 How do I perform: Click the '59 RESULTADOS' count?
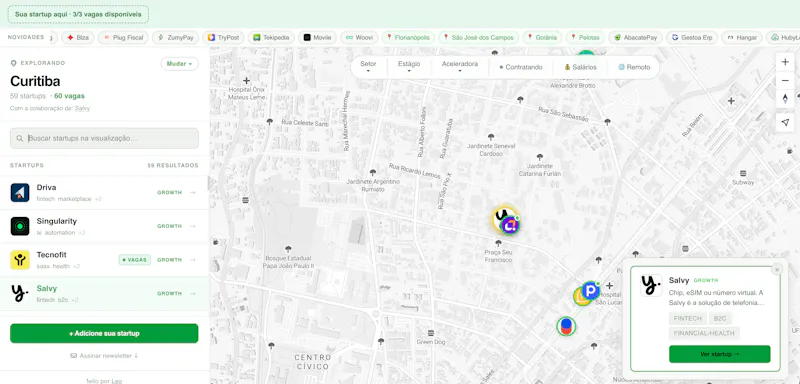point(173,165)
